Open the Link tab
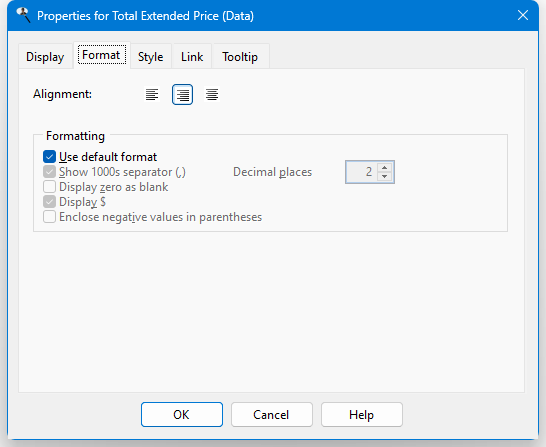This screenshot has width=546, height=447. [192, 56]
